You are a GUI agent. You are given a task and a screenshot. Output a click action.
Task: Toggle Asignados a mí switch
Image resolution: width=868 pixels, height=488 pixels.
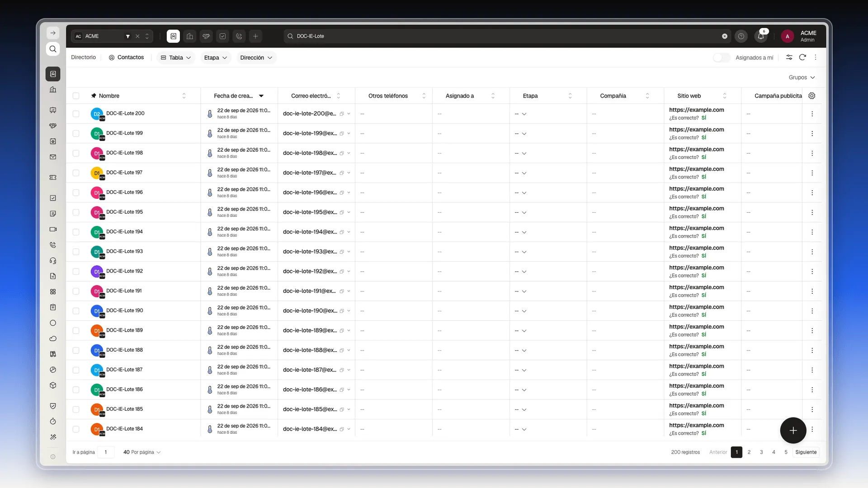click(x=722, y=57)
